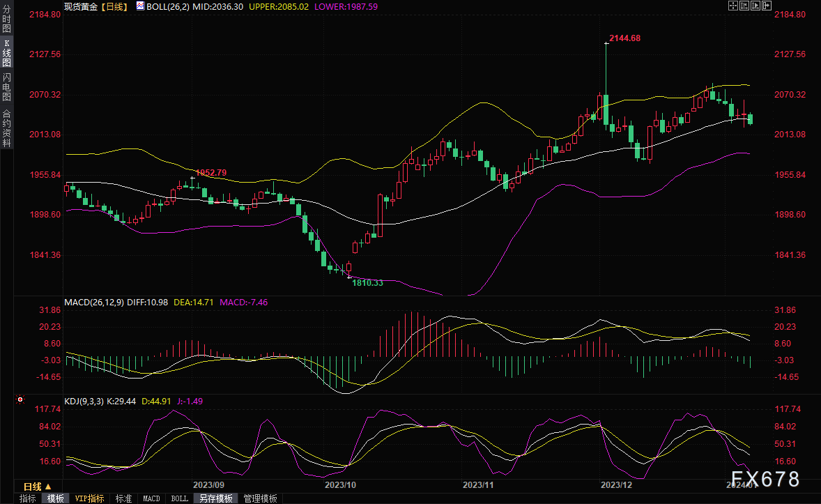Click the left axis 2070.32 price label
Viewport: 821px width, 504px height.
[45, 95]
